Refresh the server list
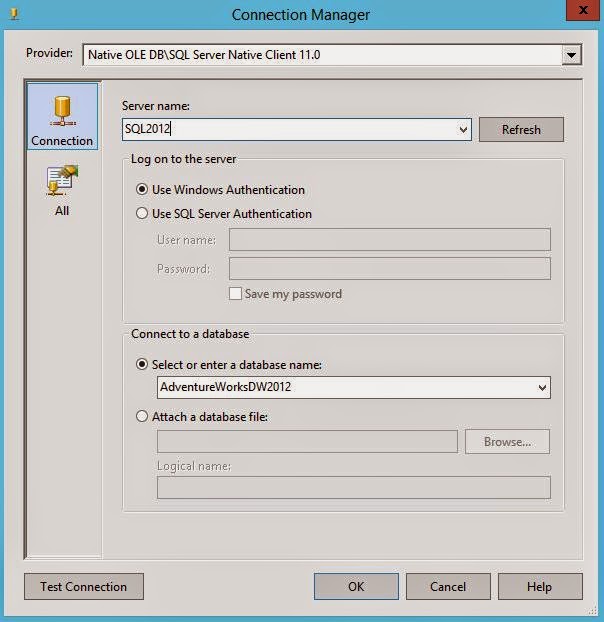Image resolution: width=604 pixels, height=622 pixels. tap(521, 129)
